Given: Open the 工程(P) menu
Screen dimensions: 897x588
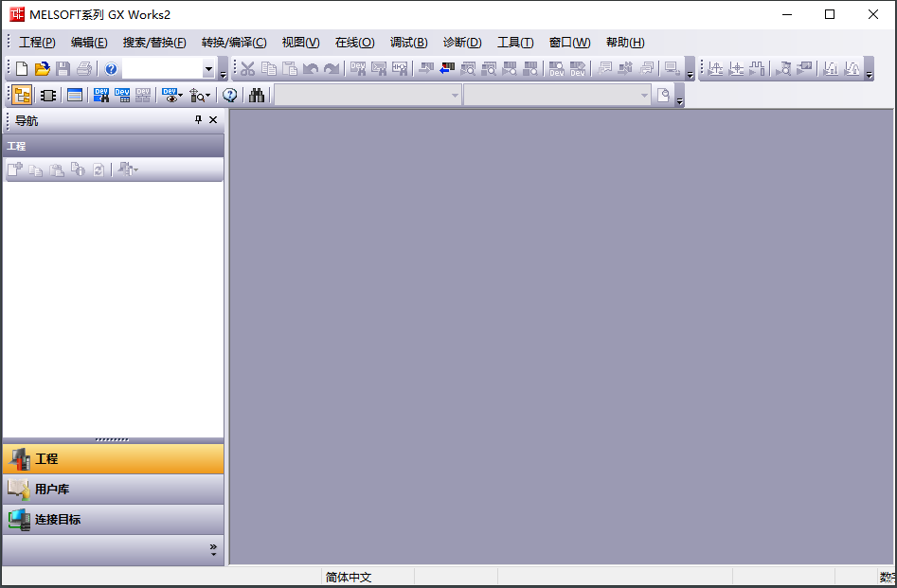Looking at the screenshot, I should pos(37,43).
